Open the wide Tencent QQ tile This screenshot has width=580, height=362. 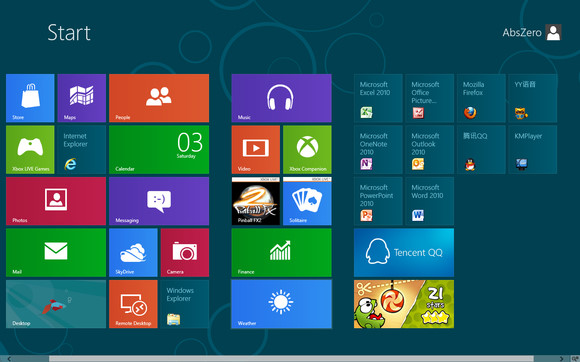click(404, 252)
